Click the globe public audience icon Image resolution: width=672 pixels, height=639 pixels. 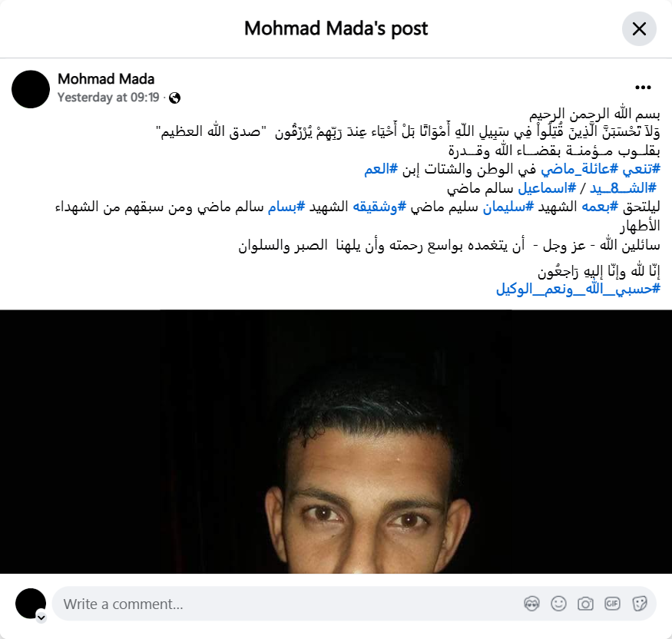[174, 98]
